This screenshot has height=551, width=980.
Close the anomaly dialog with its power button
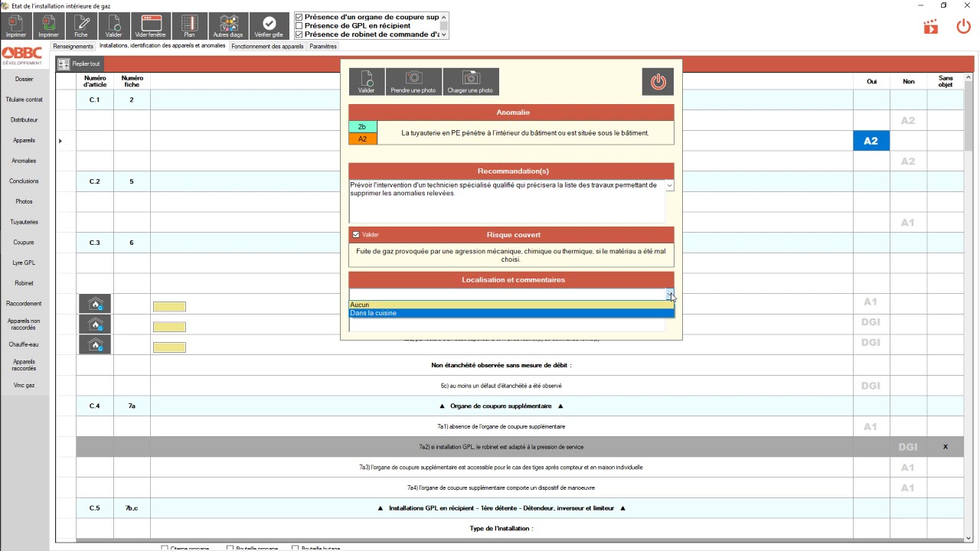click(x=658, y=81)
